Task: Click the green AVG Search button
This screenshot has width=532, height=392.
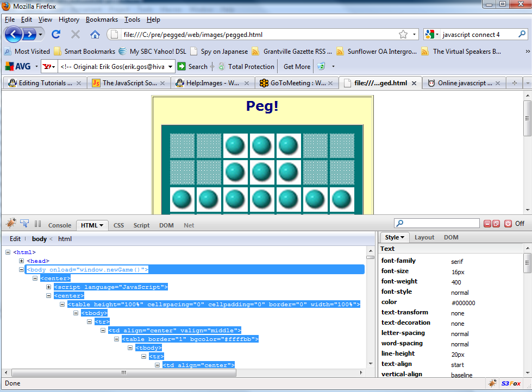Action: tap(192, 66)
